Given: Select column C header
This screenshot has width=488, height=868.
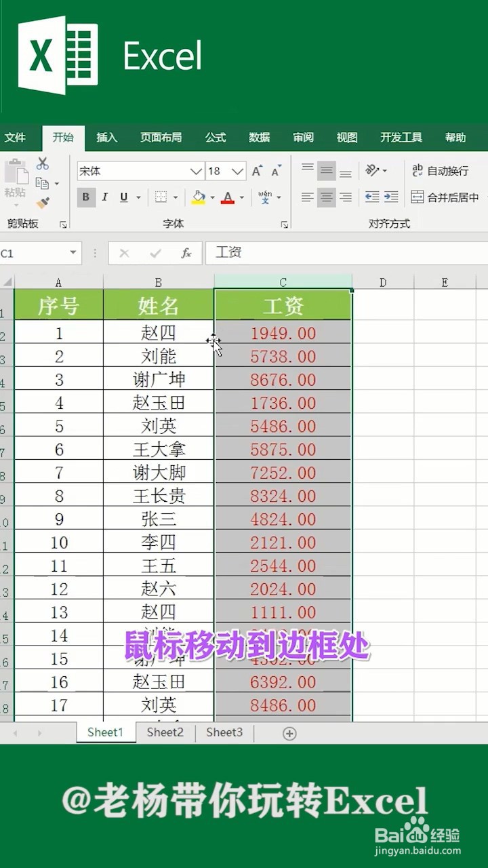Looking at the screenshot, I should pyautogui.click(x=283, y=282).
